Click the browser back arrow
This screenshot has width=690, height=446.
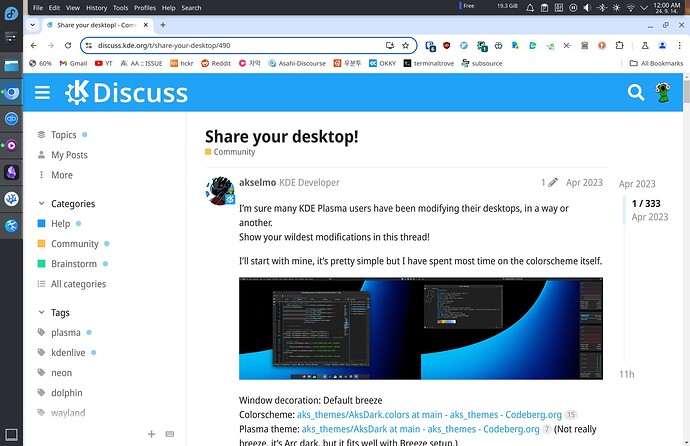(34, 45)
